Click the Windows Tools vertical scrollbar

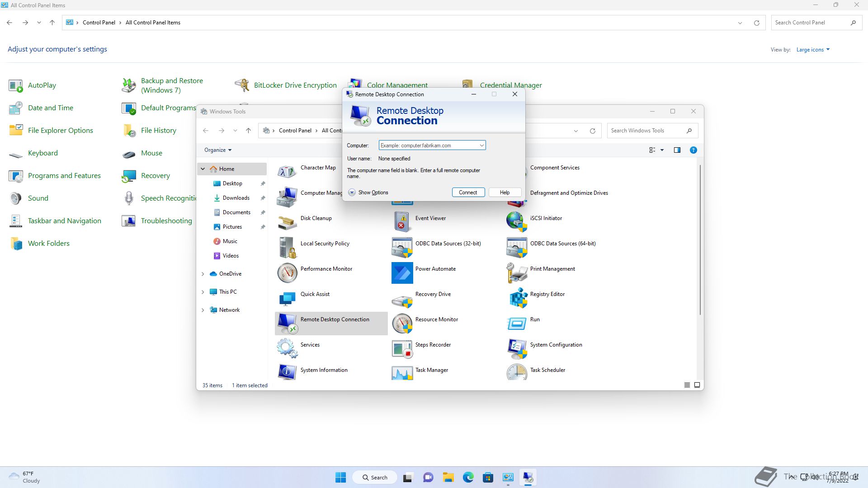coord(700,239)
